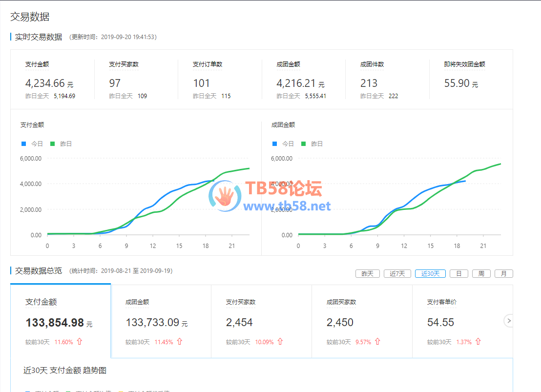Image resolution: width=541 pixels, height=392 pixels.
Task: Switch the statistics period to 月
Action: pos(503,273)
